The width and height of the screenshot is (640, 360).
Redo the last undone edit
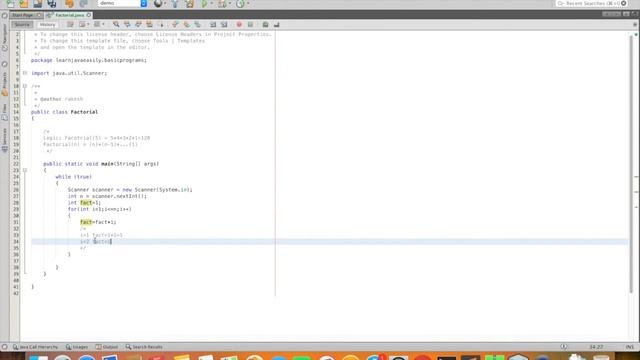point(83,3)
